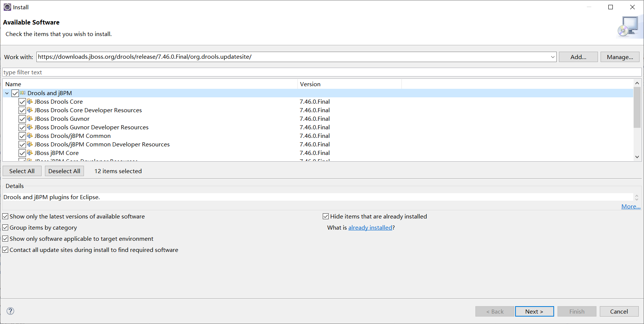
Task: Toggle Hide items that are already installed
Action: 326,216
